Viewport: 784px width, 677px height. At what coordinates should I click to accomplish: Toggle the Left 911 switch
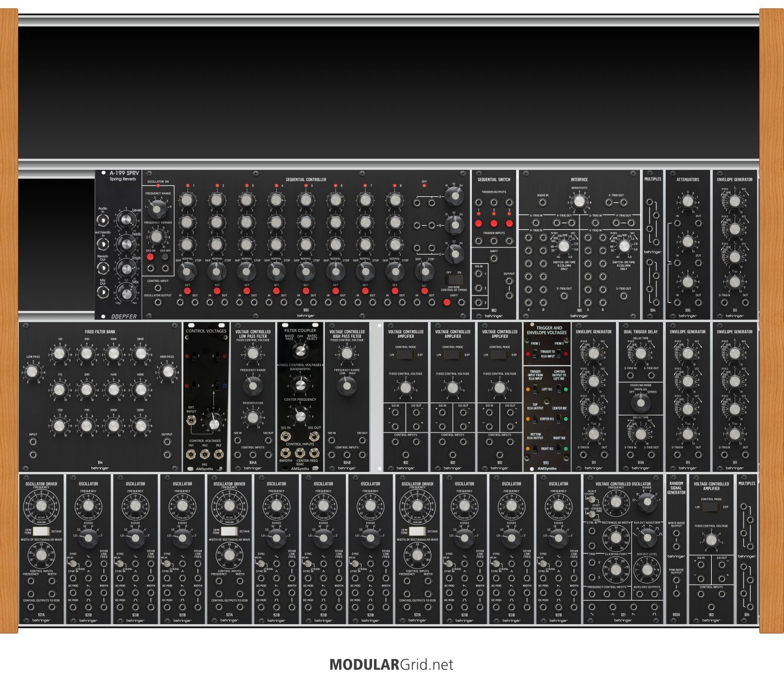coord(535,390)
